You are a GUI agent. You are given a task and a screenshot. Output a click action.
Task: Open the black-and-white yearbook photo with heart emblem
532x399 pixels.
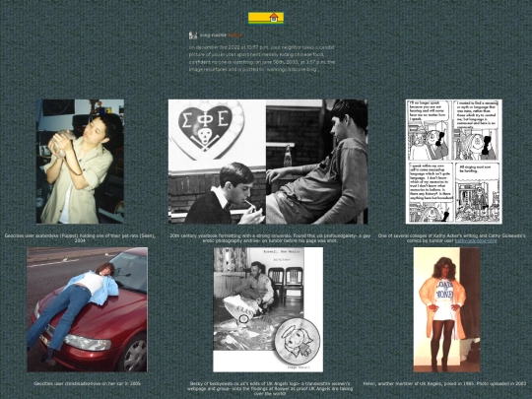click(268, 162)
